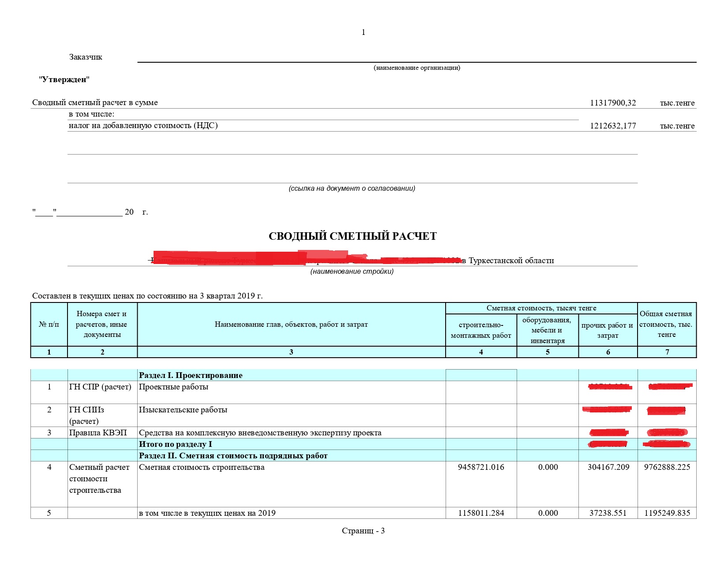728x563 pixels.
Task: Select value 1158011.284
Action: [x=481, y=513]
